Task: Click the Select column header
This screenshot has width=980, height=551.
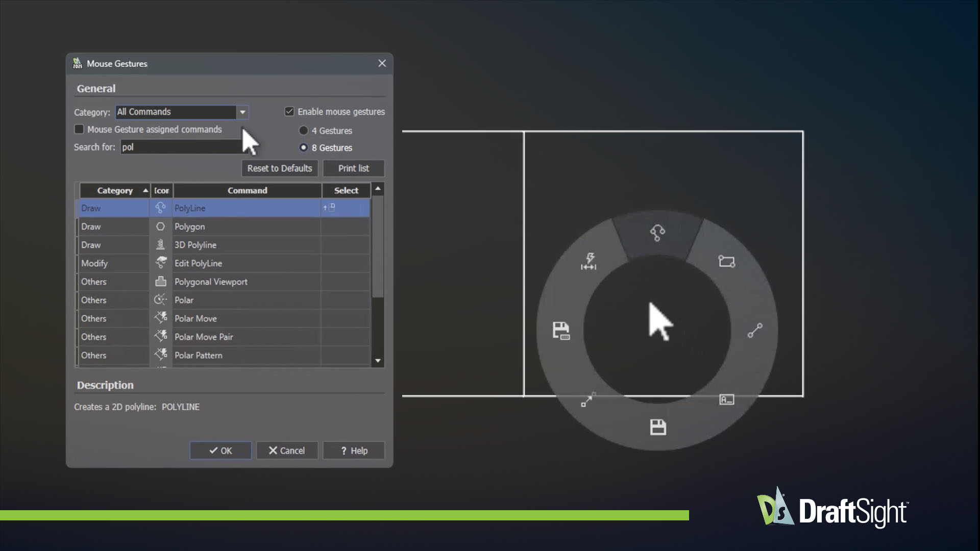Action: pyautogui.click(x=346, y=190)
